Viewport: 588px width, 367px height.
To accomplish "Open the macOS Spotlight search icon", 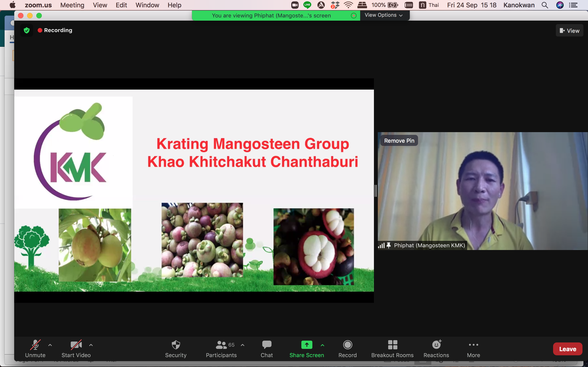I will pos(545,5).
